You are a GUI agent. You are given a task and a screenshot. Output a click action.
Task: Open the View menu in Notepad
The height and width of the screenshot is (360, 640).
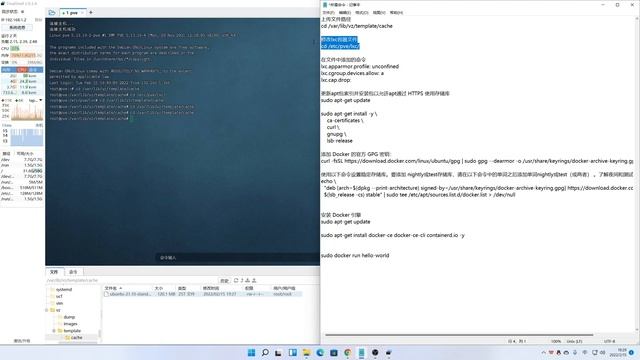[x=379, y=13]
